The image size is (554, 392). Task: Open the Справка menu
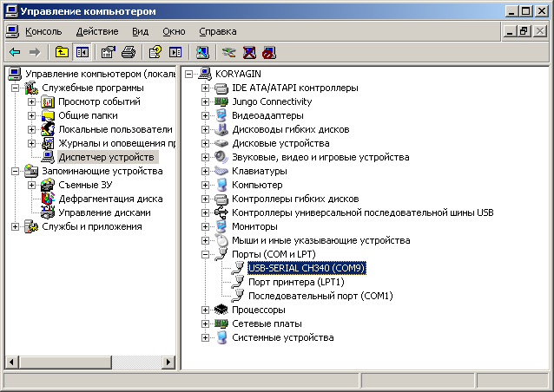[216, 31]
